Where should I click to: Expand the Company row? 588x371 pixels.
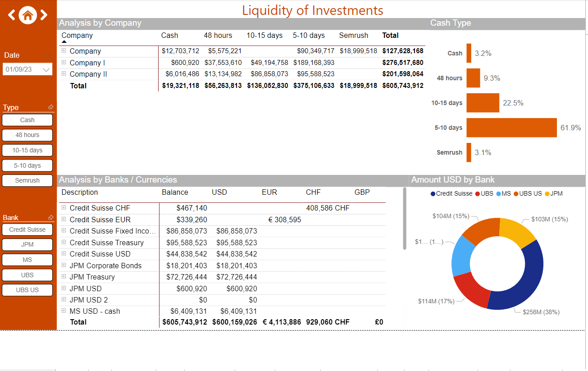[x=64, y=50]
